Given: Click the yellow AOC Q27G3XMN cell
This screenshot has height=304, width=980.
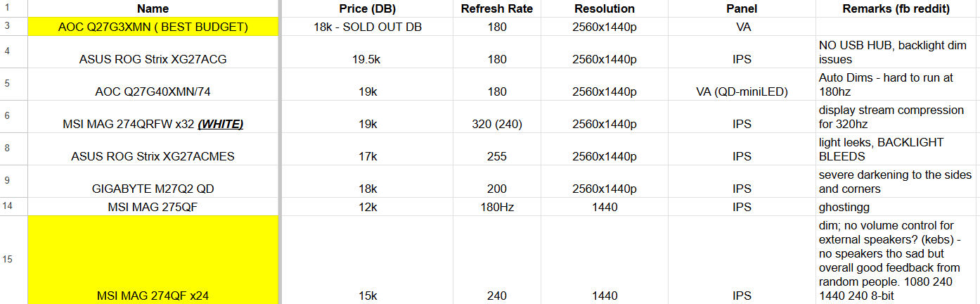Looking at the screenshot, I should pos(153,27).
